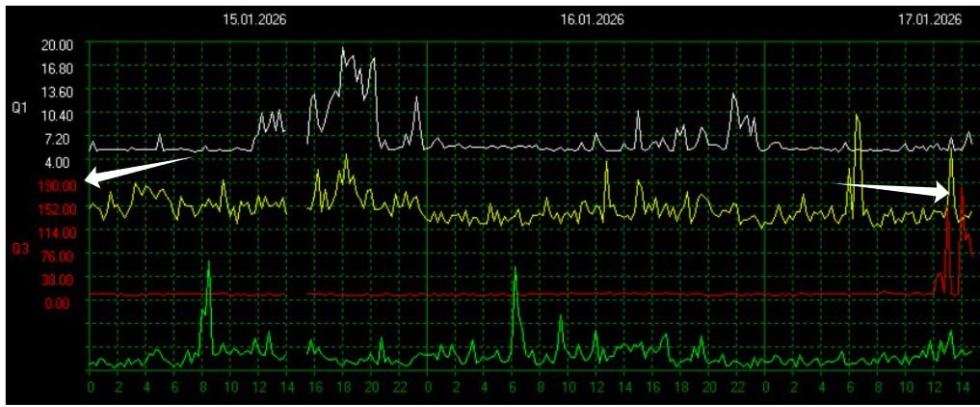Click the 10.40 scale value
The height and width of the screenshot is (407, 980).
pyautogui.click(x=58, y=115)
